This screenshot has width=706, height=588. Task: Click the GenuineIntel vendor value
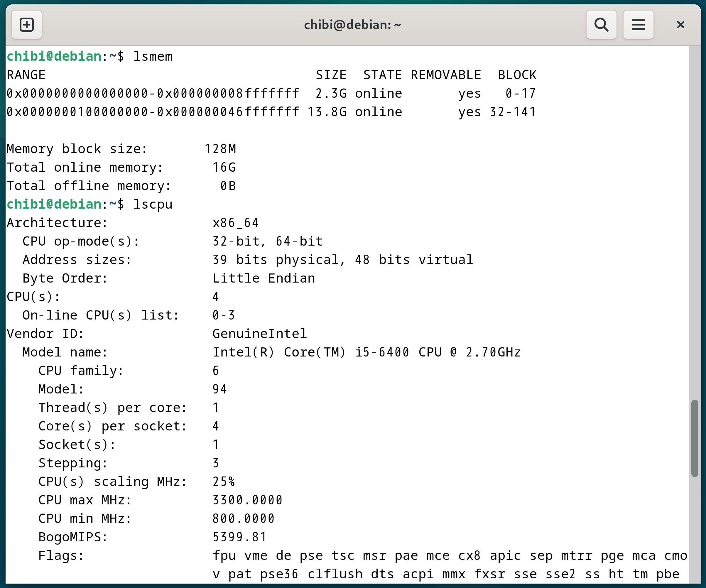coord(259,334)
